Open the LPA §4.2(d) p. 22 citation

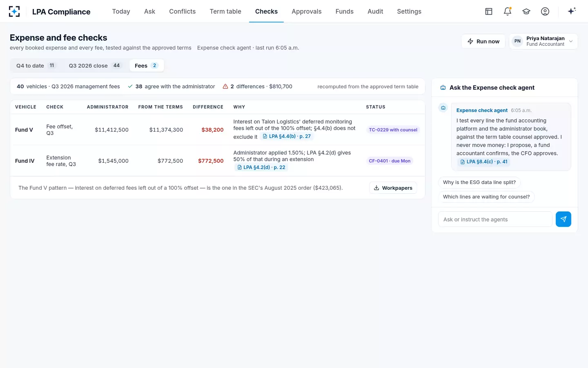pos(261,167)
